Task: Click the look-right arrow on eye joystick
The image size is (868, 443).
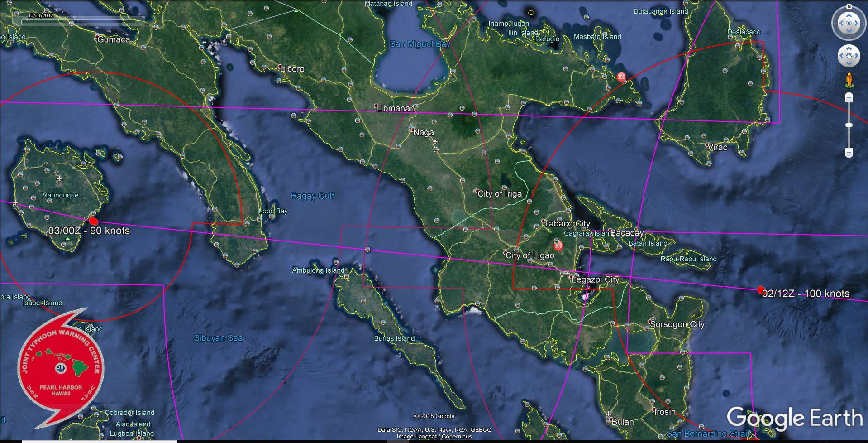Action: click(857, 23)
